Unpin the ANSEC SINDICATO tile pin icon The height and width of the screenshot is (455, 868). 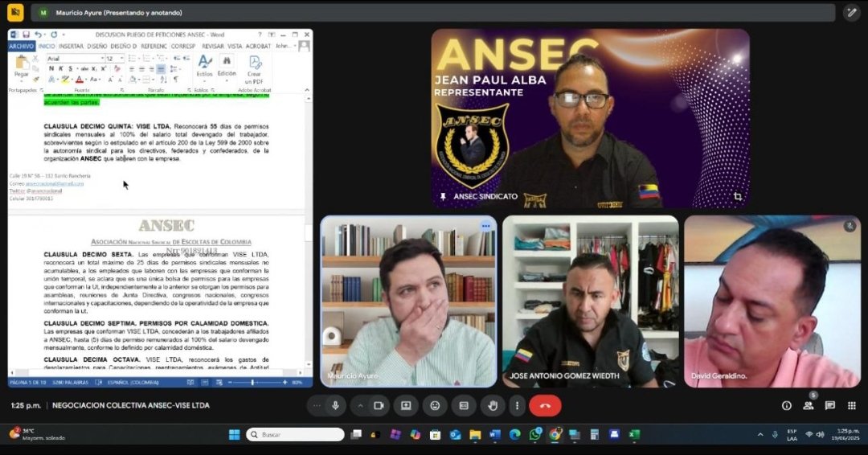click(443, 196)
